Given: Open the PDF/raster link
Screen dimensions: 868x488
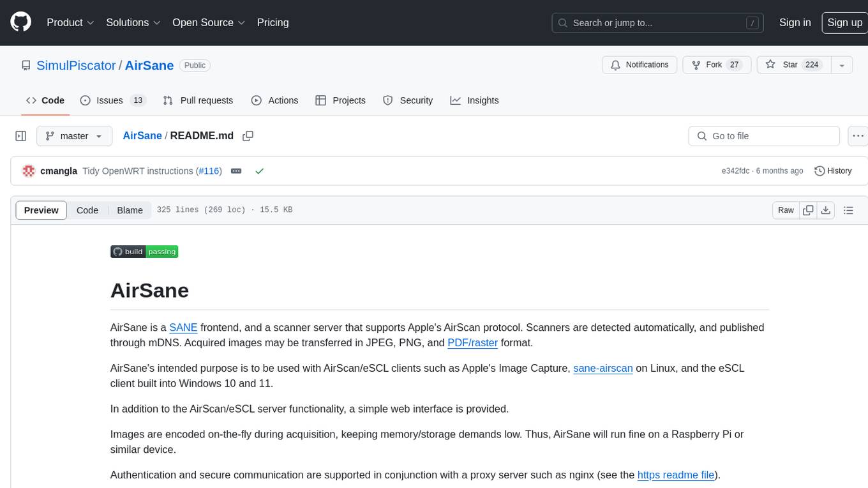Looking at the screenshot, I should point(472,343).
